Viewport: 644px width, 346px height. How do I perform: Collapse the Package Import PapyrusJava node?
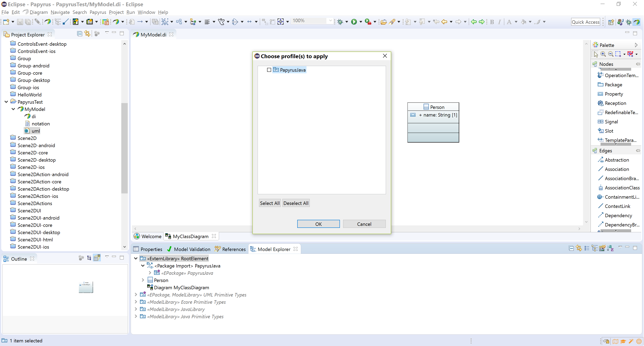point(143,266)
